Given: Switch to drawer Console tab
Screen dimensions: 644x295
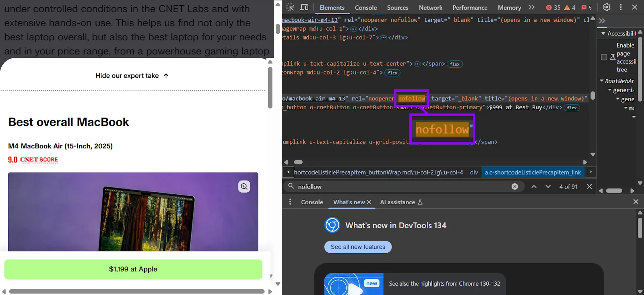Looking at the screenshot, I should pyautogui.click(x=312, y=202).
